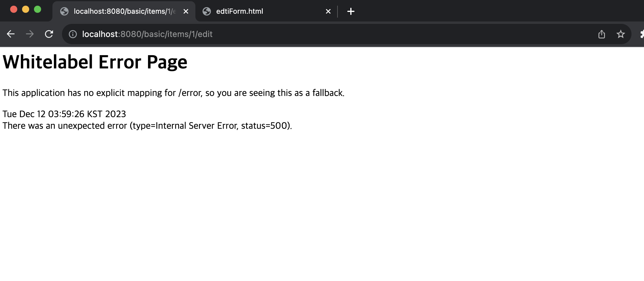
Task: Click the forward navigation arrow
Action: [30, 34]
